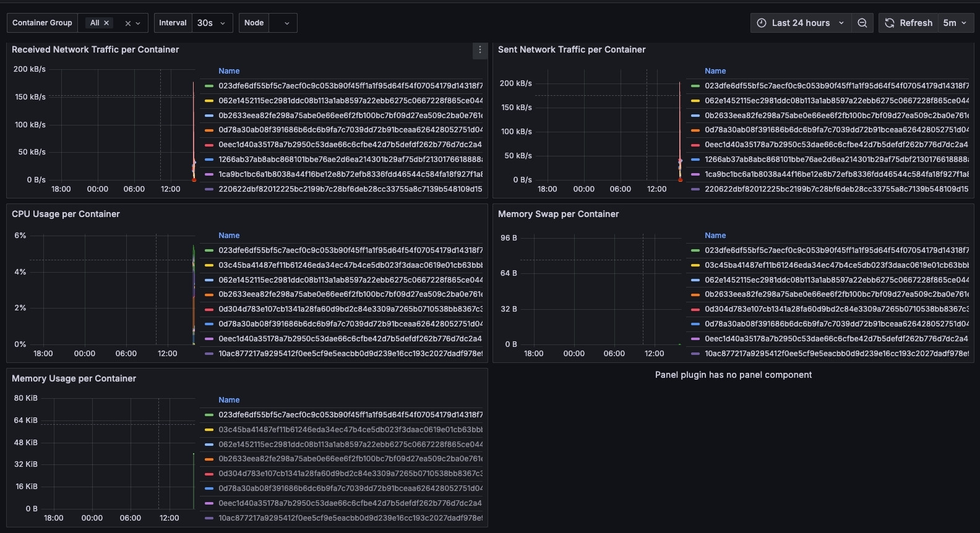Image resolution: width=980 pixels, height=533 pixels.
Task: Click green swatch for 023dfe6df series in Received Traffic
Action: tap(209, 86)
